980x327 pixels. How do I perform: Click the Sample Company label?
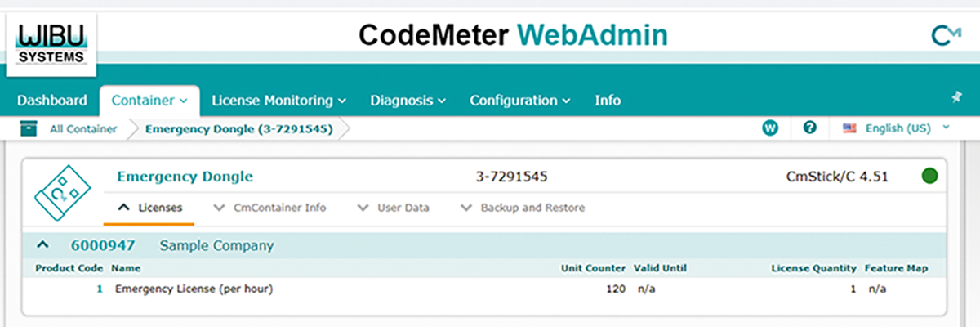216,245
